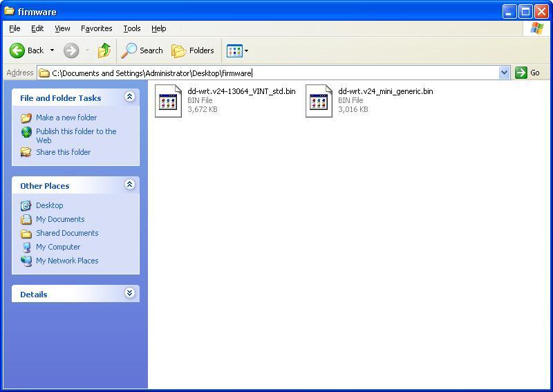
Task: Open My Computer link
Action: pos(58,247)
